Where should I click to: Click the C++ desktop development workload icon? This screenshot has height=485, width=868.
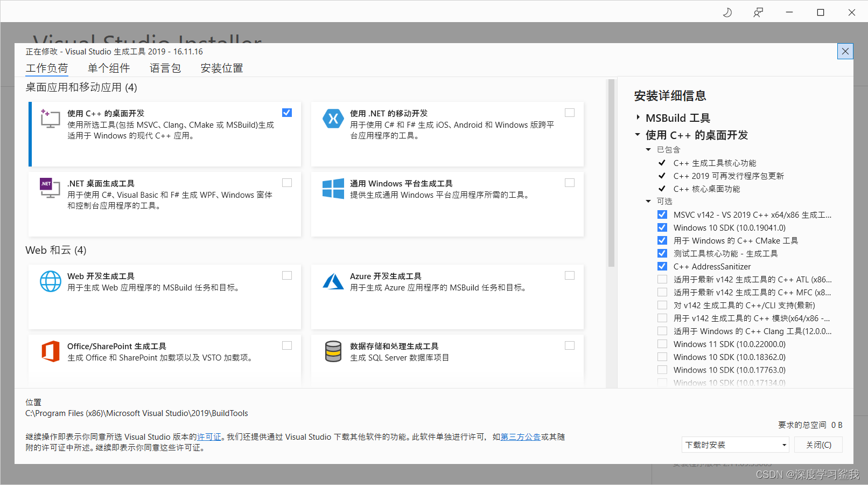coord(50,119)
